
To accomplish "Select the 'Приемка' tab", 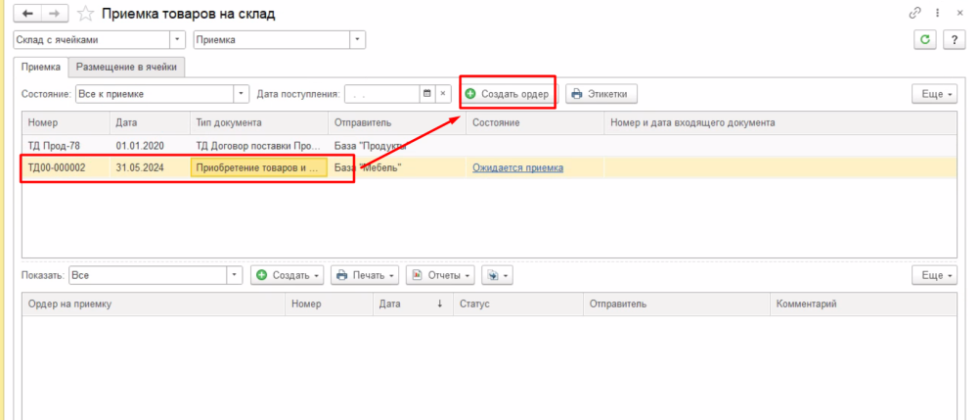I will click(x=41, y=67).
